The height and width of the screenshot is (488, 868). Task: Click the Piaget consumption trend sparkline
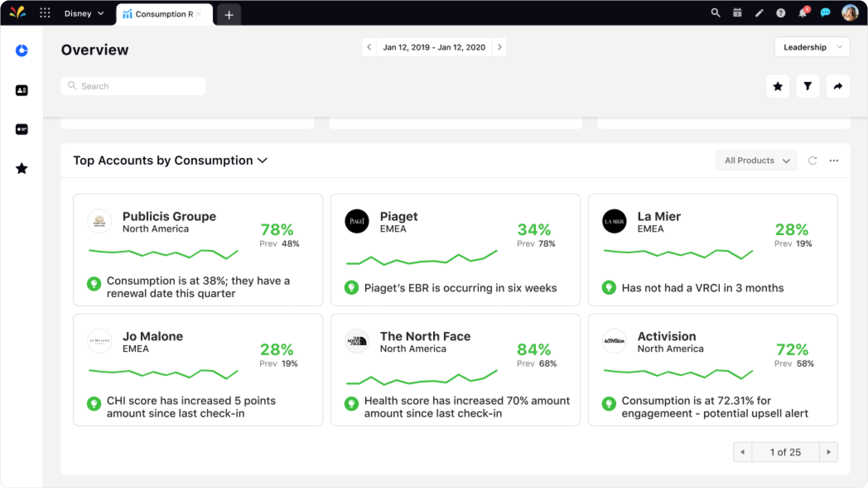click(x=422, y=258)
